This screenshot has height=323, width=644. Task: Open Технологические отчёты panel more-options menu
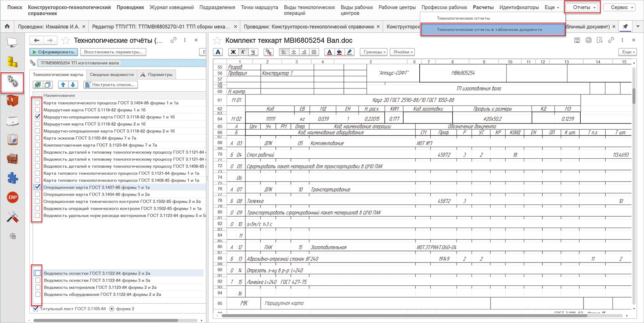185,40
